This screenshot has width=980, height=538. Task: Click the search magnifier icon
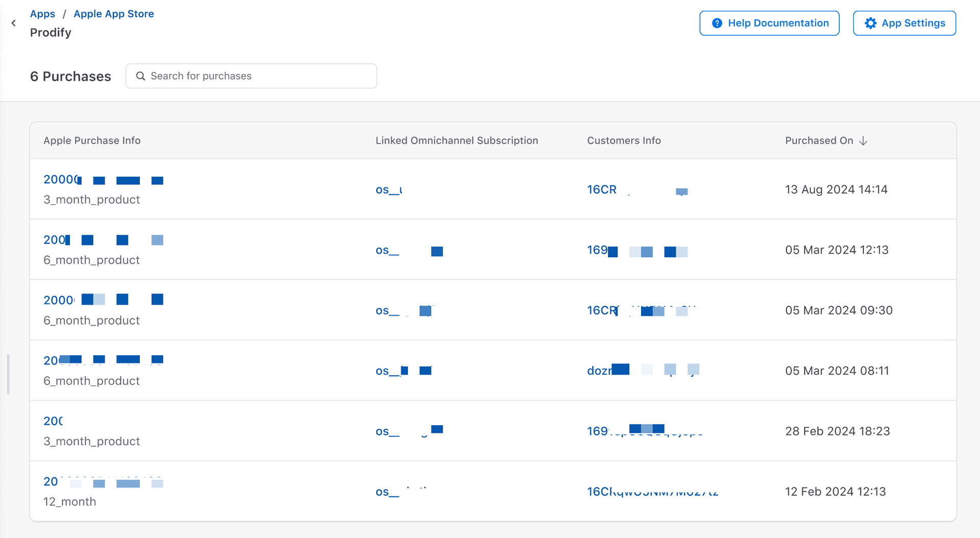click(x=140, y=76)
